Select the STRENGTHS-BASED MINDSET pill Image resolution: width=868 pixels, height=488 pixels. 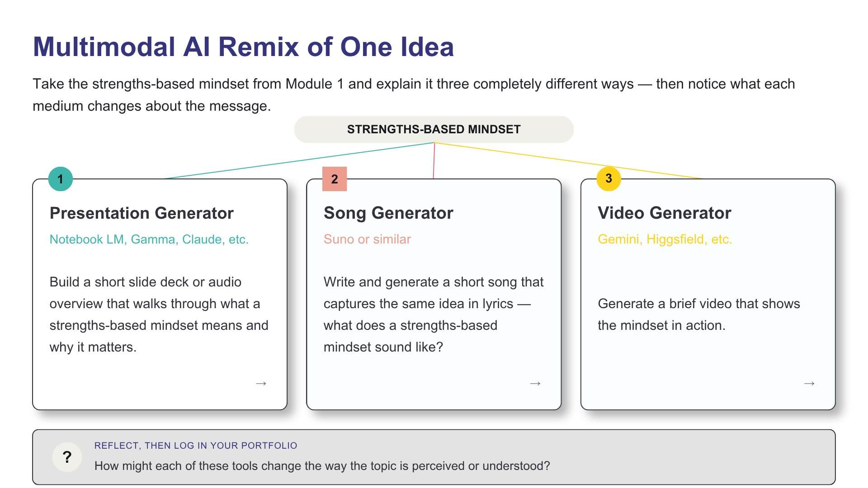coord(434,129)
